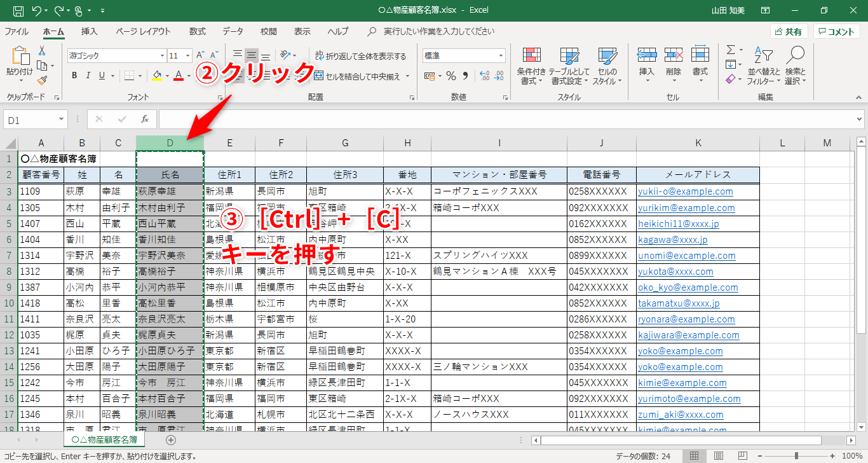Open the File (ファイル) tab
Viewport: 868px width, 463px height.
coord(17,31)
